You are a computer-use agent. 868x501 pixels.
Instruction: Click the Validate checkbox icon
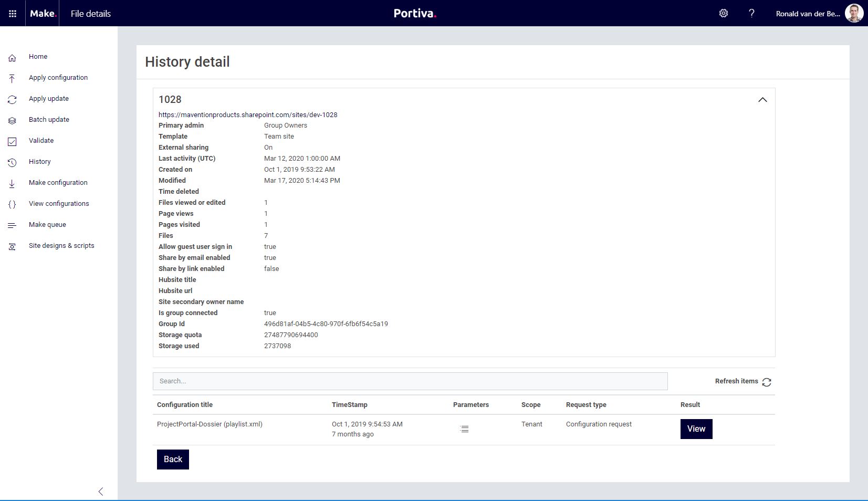click(12, 141)
